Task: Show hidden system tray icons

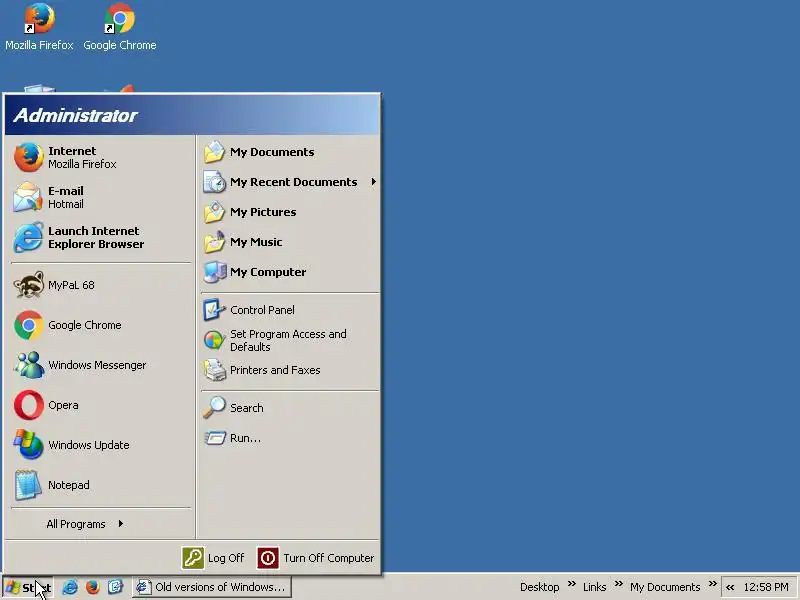Action: 730,587
